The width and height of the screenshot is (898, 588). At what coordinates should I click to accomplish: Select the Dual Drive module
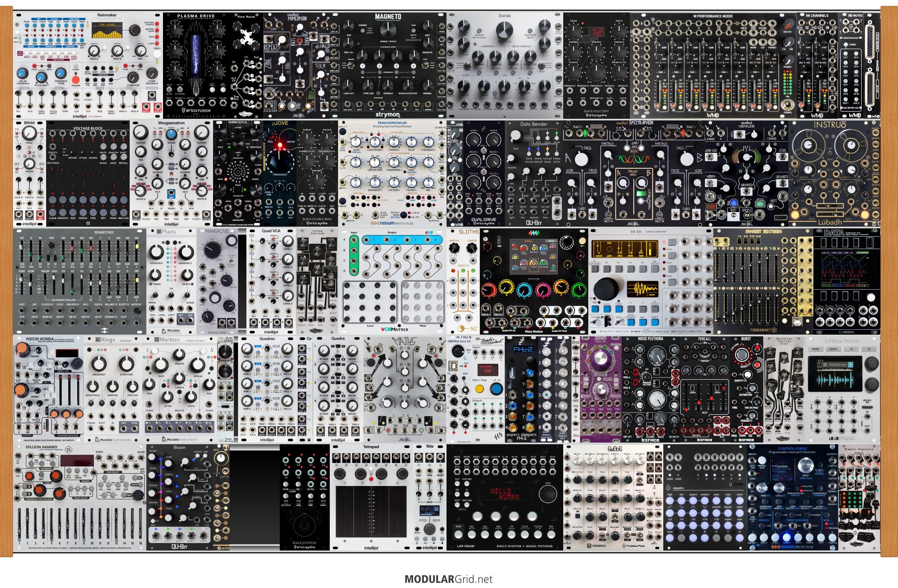[x=484, y=173]
